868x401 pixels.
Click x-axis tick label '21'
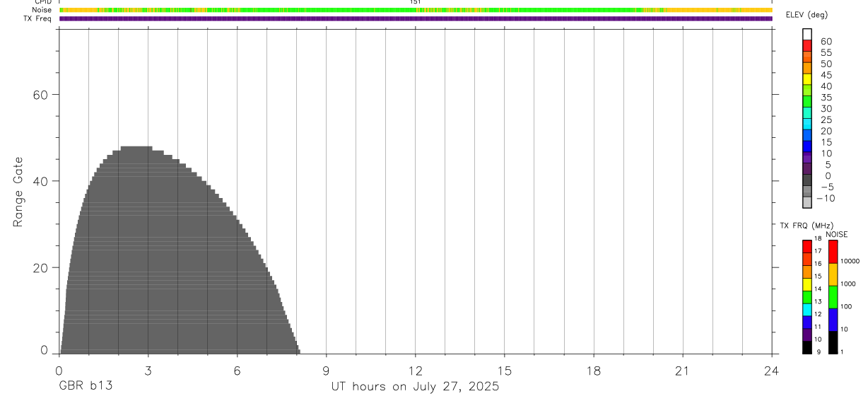click(683, 371)
